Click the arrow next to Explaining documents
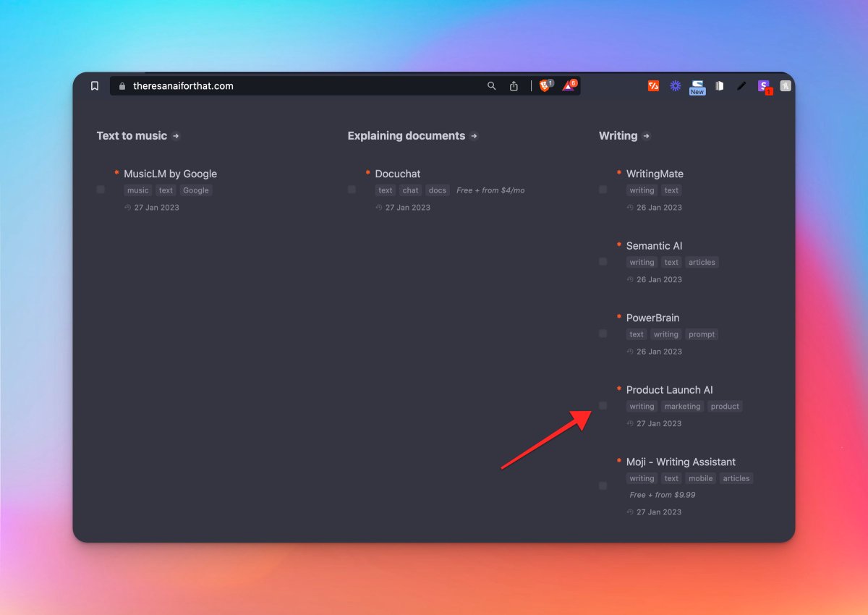The width and height of the screenshot is (868, 615). click(474, 136)
